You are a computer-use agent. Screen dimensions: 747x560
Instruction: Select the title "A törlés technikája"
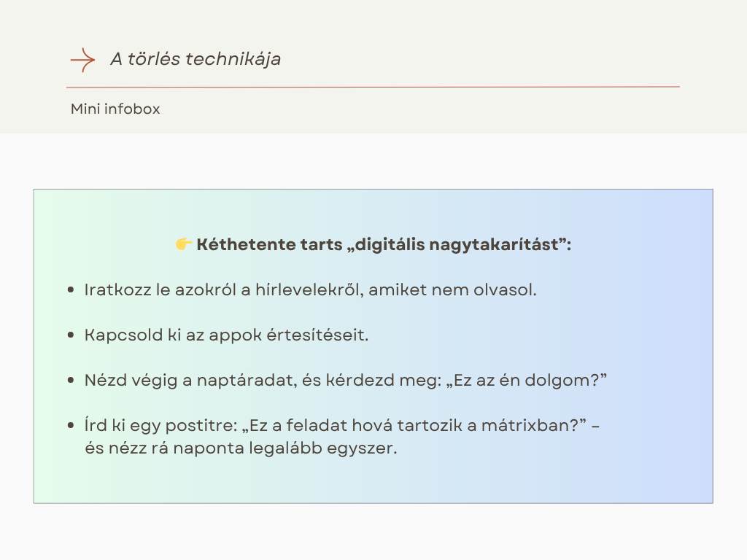pos(196,59)
